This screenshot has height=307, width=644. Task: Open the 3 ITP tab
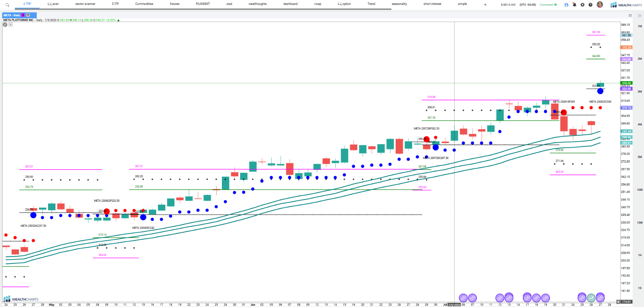pos(116,4)
